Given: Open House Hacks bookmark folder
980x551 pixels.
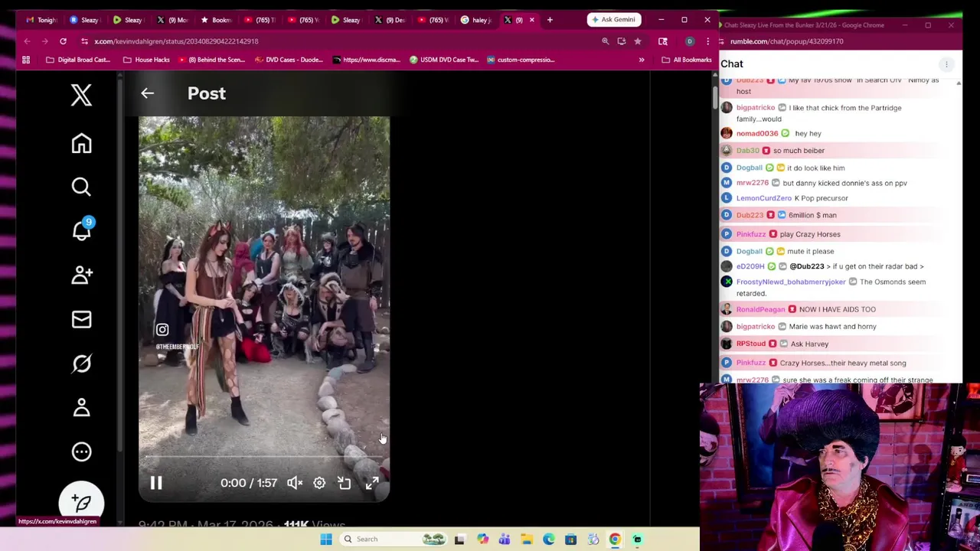Looking at the screenshot, I should click(146, 60).
